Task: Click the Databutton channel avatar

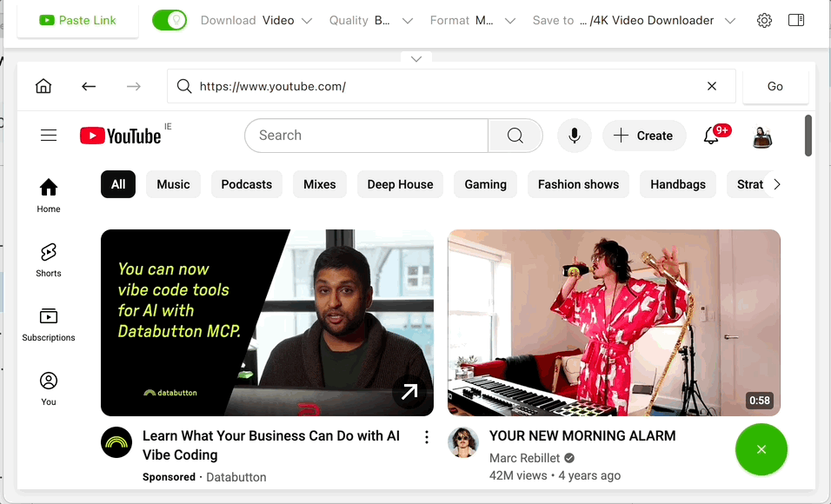Action: 116,442
